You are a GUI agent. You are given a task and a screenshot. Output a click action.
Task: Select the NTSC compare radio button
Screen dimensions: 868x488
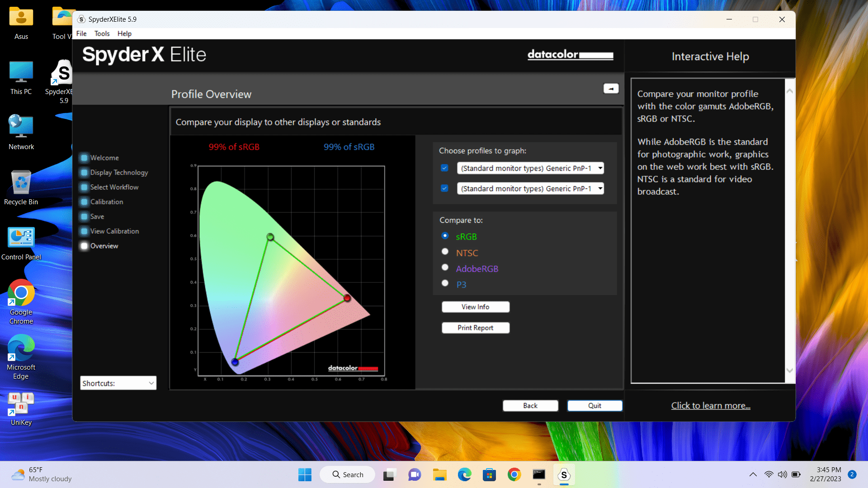click(445, 252)
